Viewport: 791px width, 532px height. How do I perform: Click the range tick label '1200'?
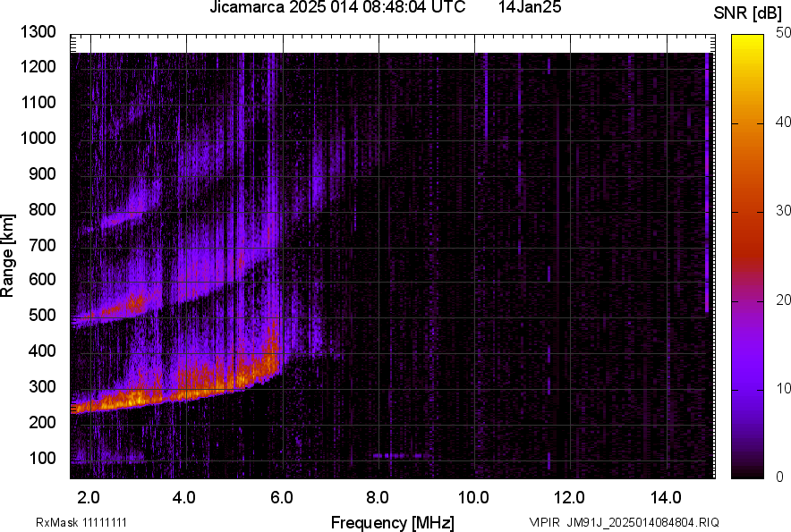click(x=38, y=66)
